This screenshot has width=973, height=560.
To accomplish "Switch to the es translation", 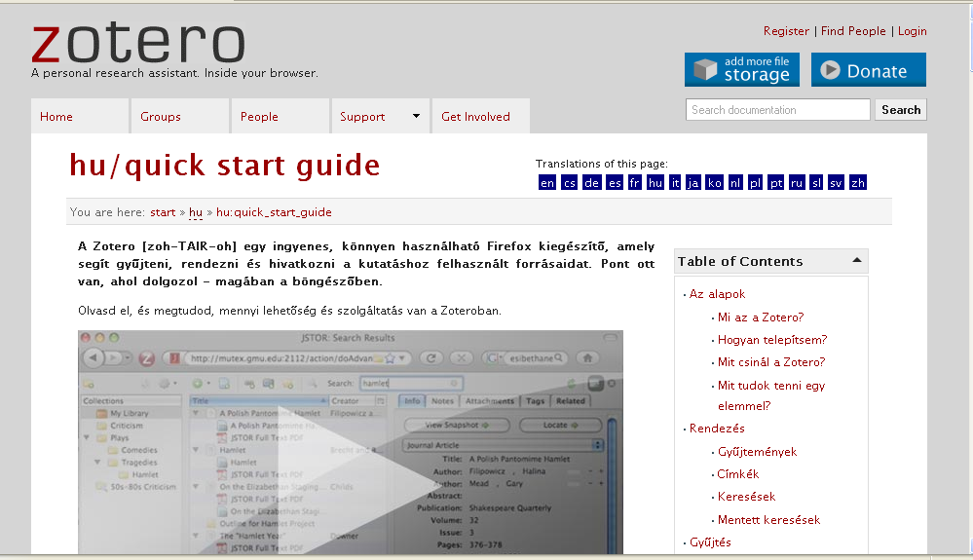I will [615, 182].
